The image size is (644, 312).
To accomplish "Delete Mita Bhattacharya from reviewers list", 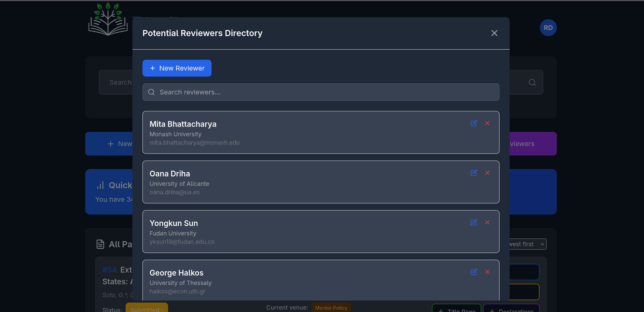I will pyautogui.click(x=487, y=123).
